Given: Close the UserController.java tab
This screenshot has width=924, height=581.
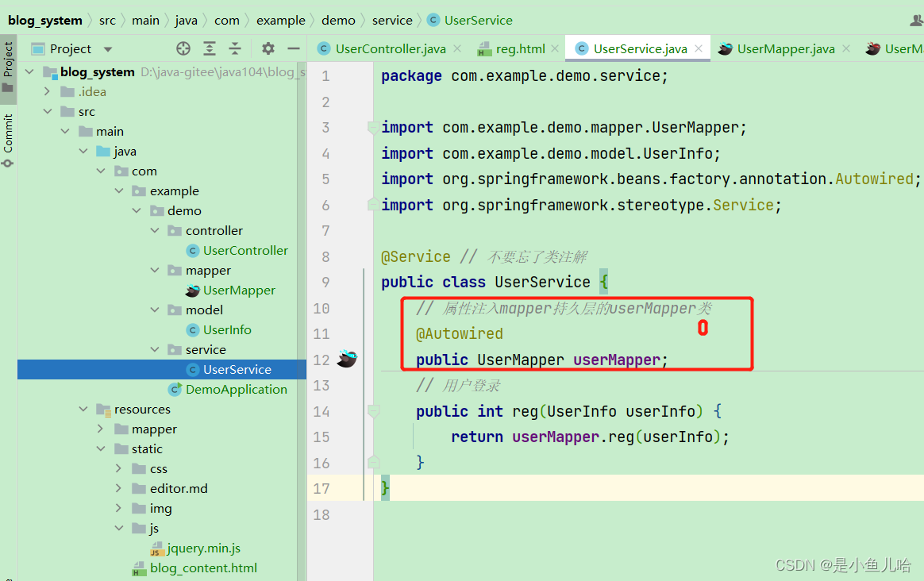Looking at the screenshot, I should click(457, 49).
